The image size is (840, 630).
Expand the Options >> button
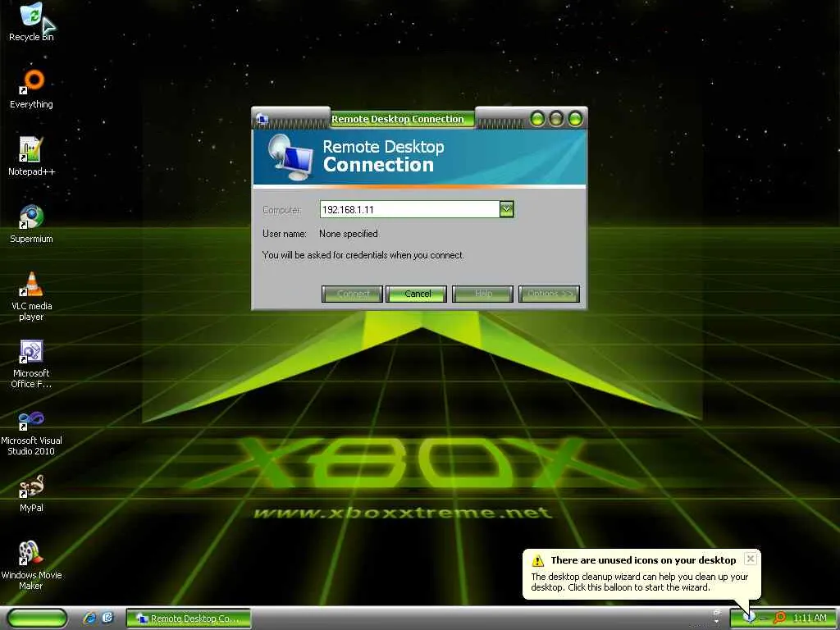(x=549, y=294)
